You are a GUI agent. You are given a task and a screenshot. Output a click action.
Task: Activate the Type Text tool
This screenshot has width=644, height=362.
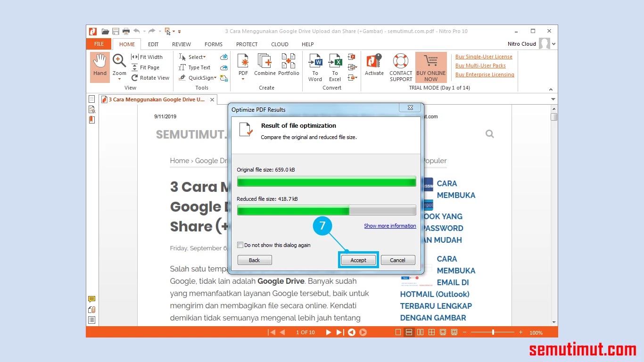pos(195,67)
